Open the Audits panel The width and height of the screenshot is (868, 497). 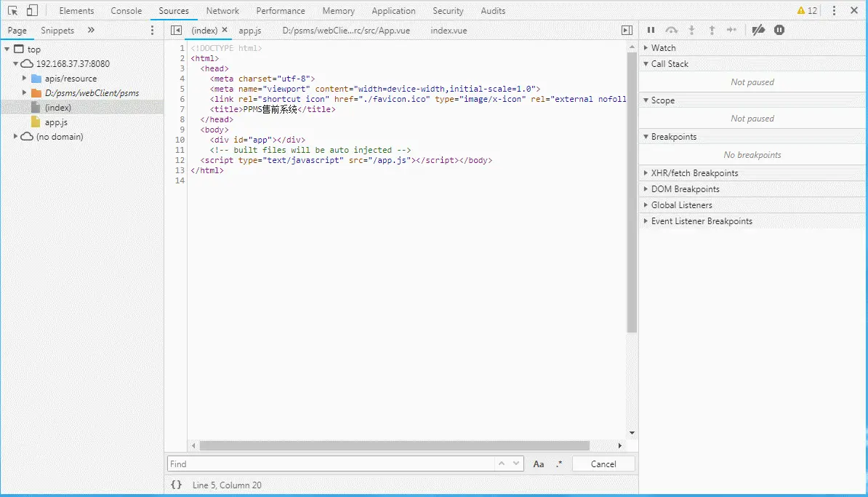coord(493,10)
